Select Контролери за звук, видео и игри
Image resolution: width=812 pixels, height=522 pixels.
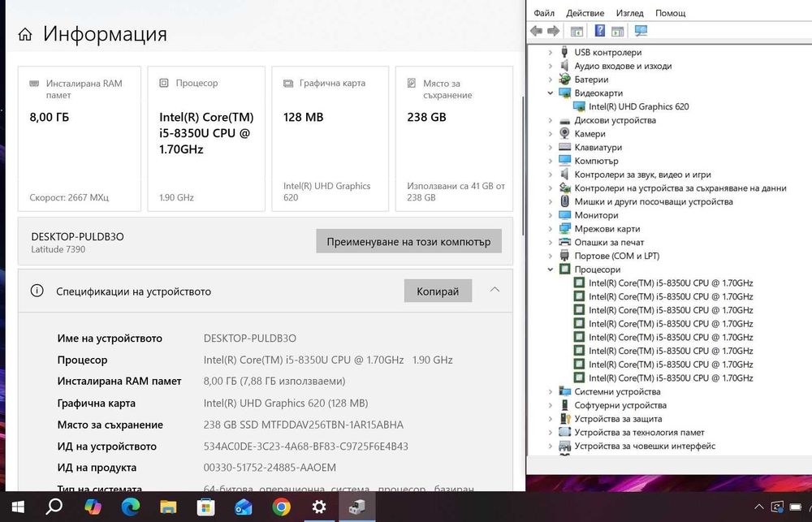(x=642, y=175)
